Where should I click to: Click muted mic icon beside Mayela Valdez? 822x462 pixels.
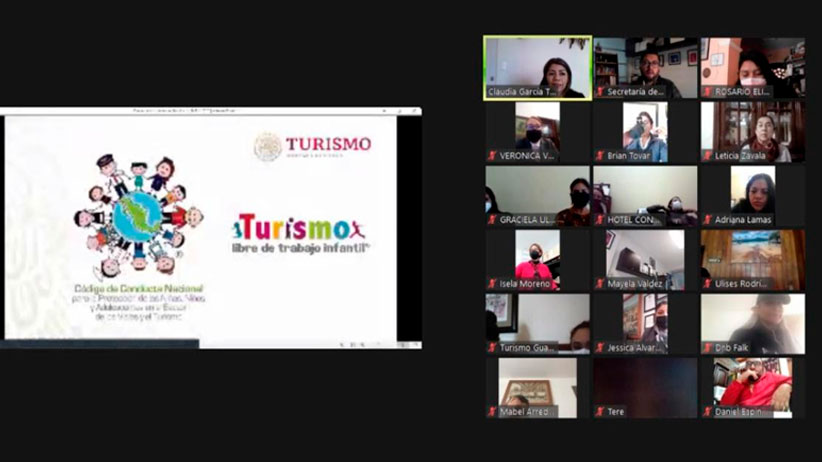pos(600,284)
